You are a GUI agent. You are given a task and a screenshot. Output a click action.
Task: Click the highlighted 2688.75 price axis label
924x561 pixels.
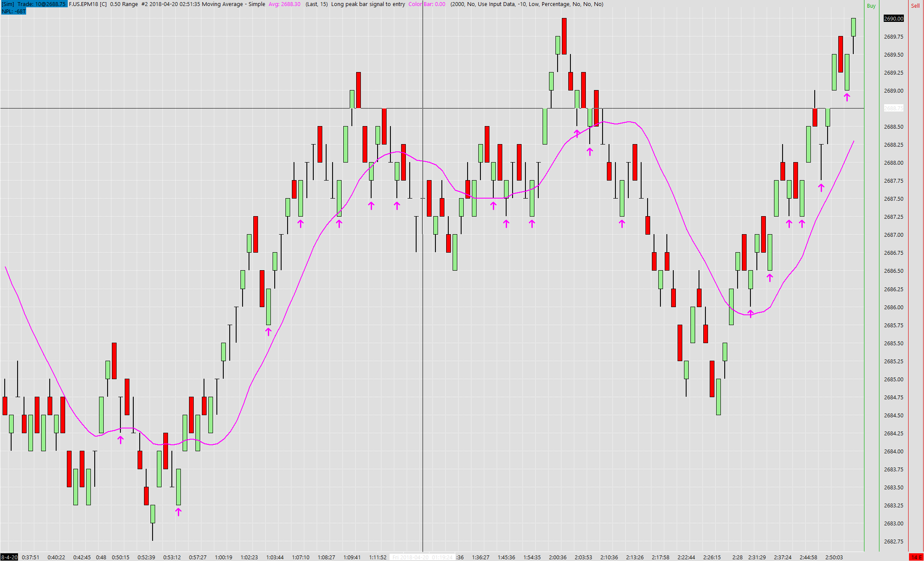coord(894,109)
